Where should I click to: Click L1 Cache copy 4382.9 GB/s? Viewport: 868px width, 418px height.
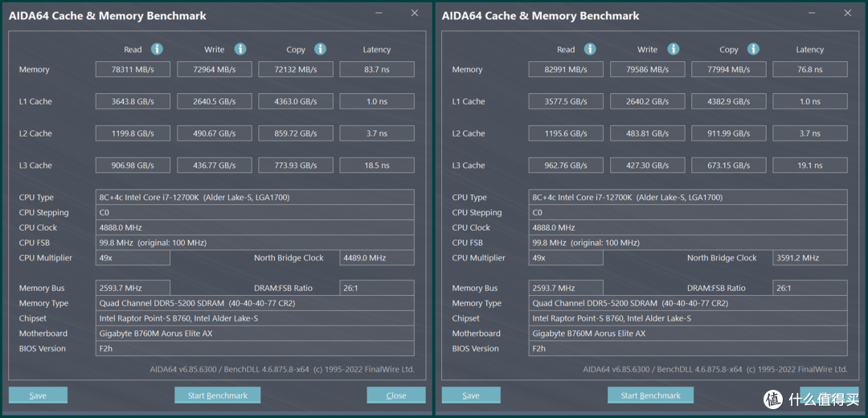point(728,101)
